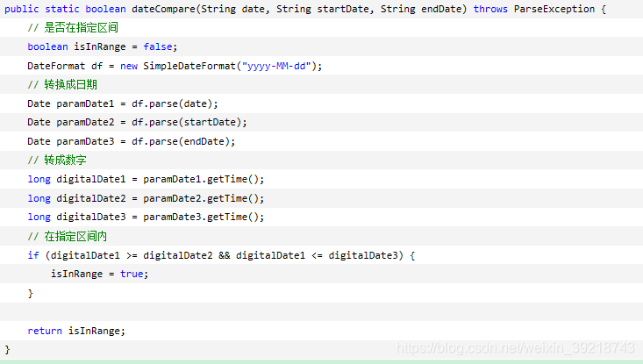Click the line long digitalDate2 = paramDate2.getTime()
The height and width of the screenshot is (364, 643).
[x=146, y=198]
